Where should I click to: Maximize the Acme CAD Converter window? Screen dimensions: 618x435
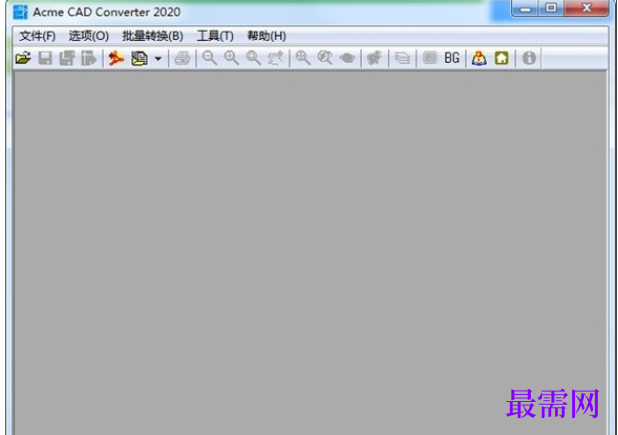(551, 8)
